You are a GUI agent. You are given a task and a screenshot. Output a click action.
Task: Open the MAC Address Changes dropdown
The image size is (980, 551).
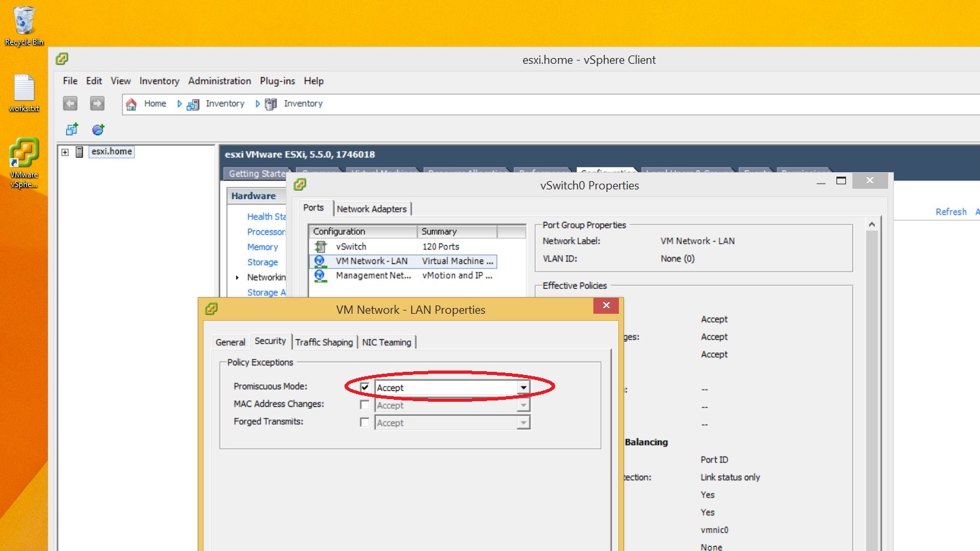[x=523, y=405]
